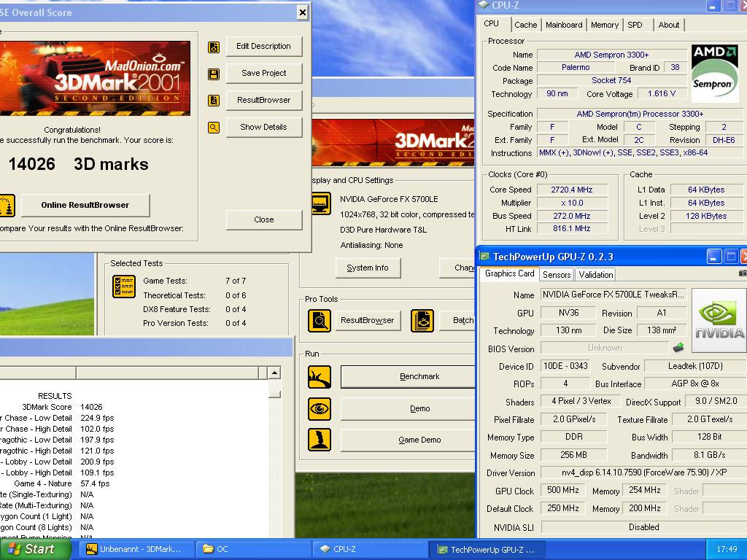747x560 pixels.
Task: Click the GPU-Z screenshot camera icon
Action: point(743,273)
